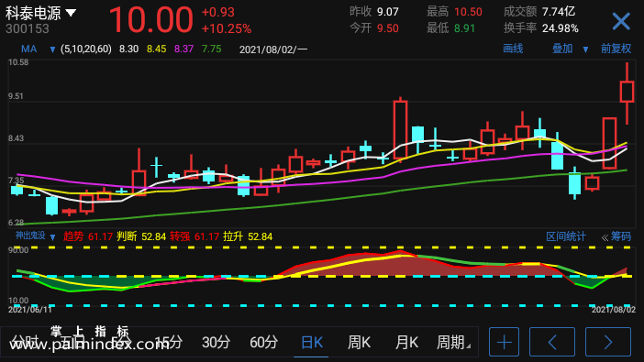Activate the 画线 drawing tool

coord(513,49)
